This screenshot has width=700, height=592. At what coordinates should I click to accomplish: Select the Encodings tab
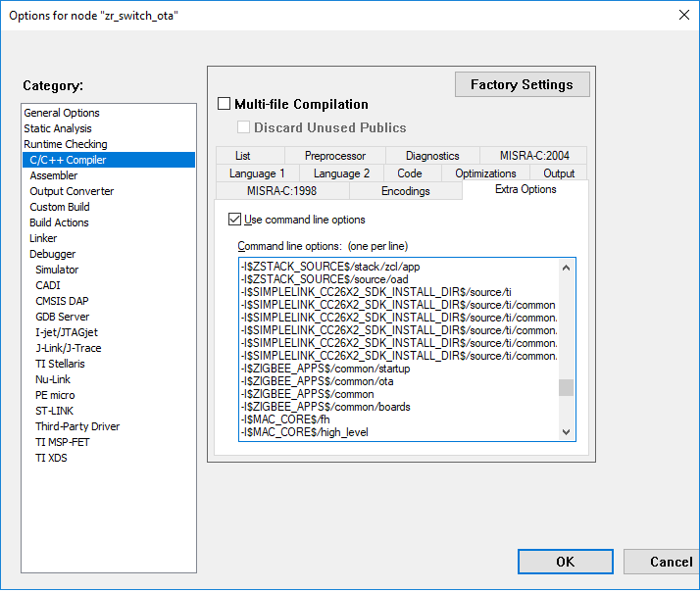pyautogui.click(x=405, y=191)
